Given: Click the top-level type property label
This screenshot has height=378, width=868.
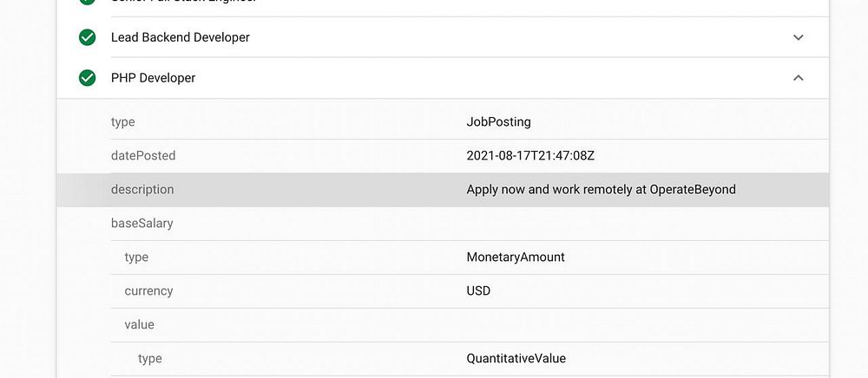Looking at the screenshot, I should point(123,122).
